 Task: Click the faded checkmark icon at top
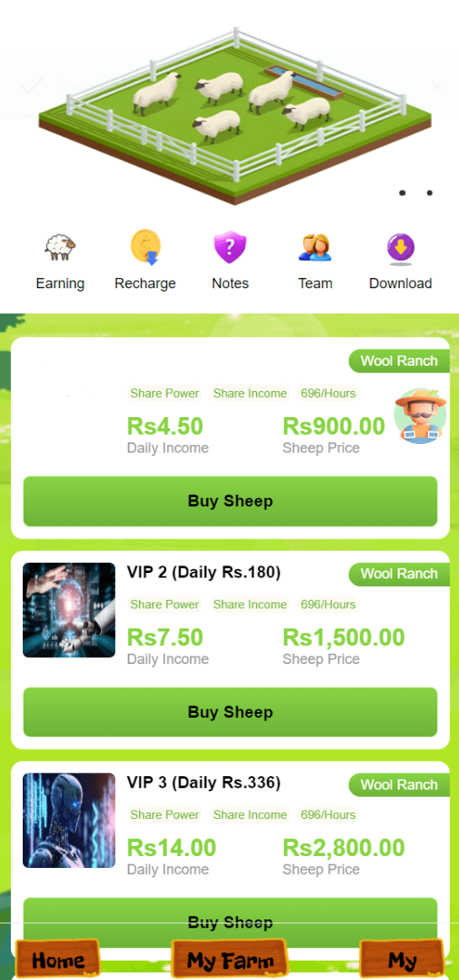(x=31, y=86)
